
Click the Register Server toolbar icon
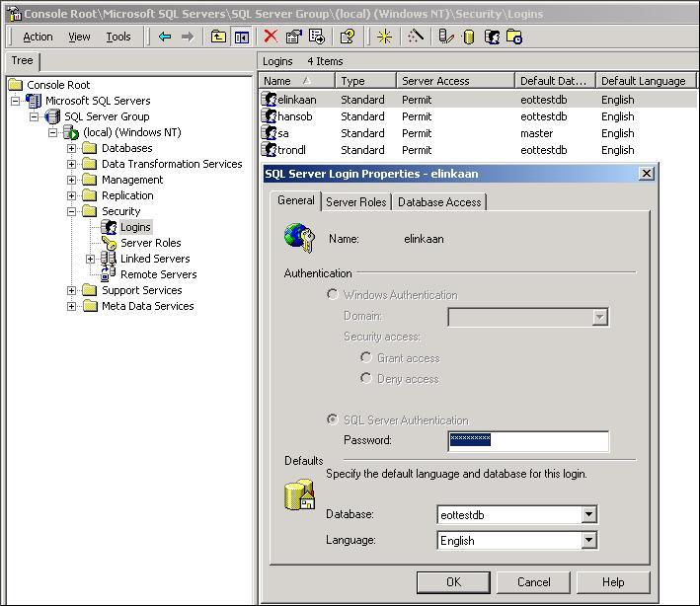click(x=445, y=37)
